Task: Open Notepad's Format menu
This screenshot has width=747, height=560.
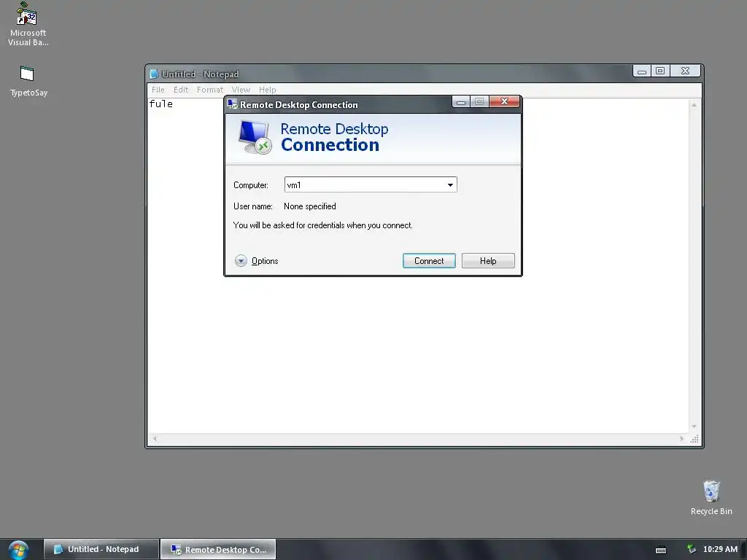Action: click(x=209, y=90)
